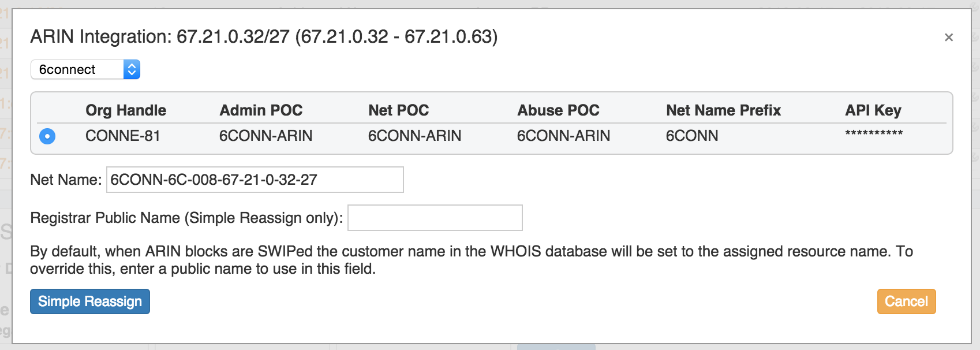This screenshot has height=350, width=980.
Task: Cancel the ARIN integration dialog
Action: 906,301
